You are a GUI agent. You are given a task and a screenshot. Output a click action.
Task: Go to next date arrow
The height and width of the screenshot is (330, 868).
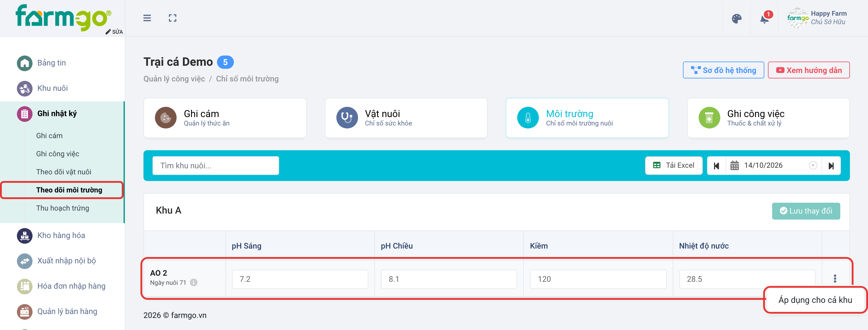coord(831,166)
